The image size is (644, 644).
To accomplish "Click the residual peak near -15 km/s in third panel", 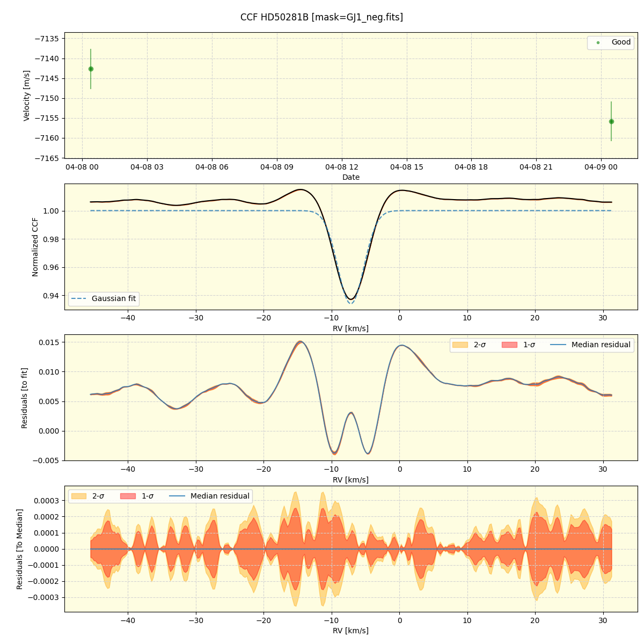I will point(300,341).
